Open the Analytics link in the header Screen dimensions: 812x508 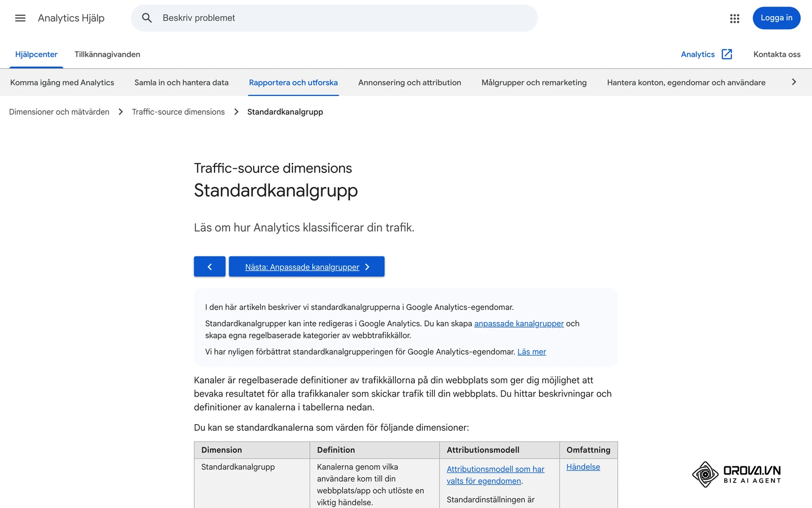coord(698,54)
